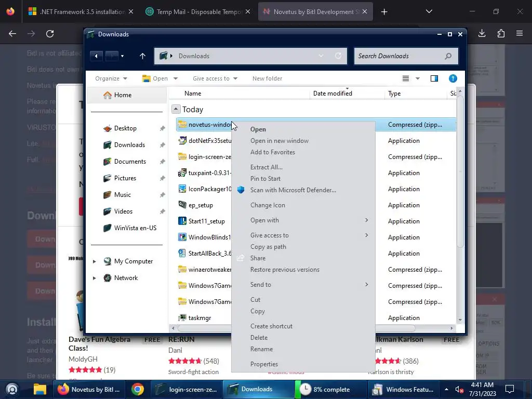This screenshot has width=532, height=399.
Task: Select the tuxpaint-0.9.31 installer icon
Action: 182,172
